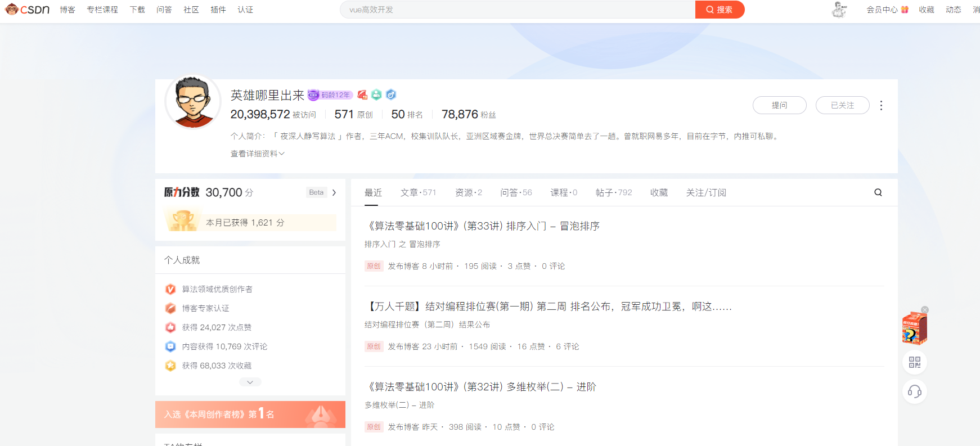Open 社区 in top navigation
Screen dimensions: 980x446
(191, 10)
